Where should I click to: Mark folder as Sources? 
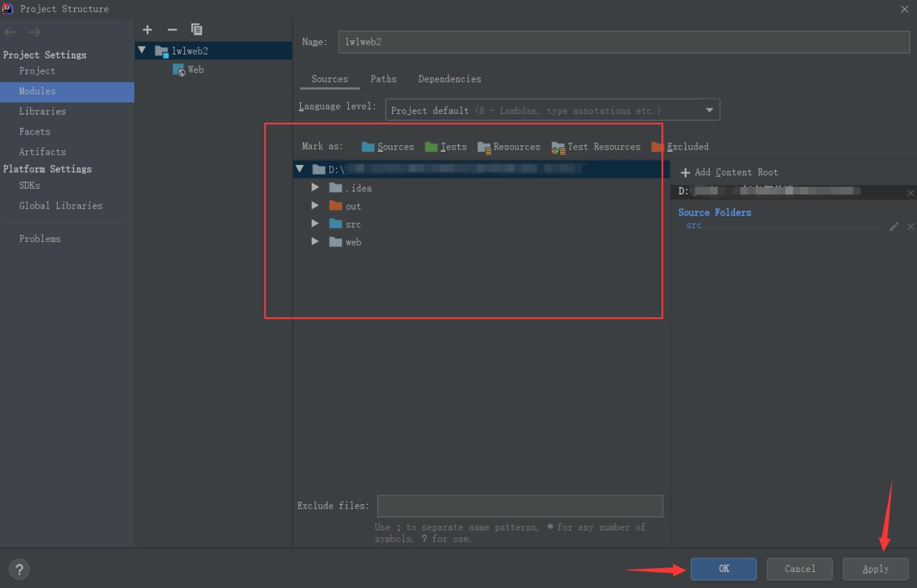pyautogui.click(x=388, y=147)
